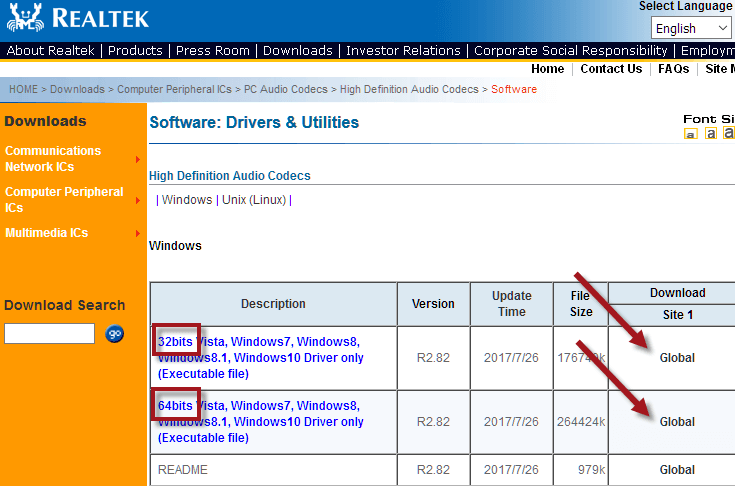
Task: Select the smallest font size icon
Action: [690, 134]
